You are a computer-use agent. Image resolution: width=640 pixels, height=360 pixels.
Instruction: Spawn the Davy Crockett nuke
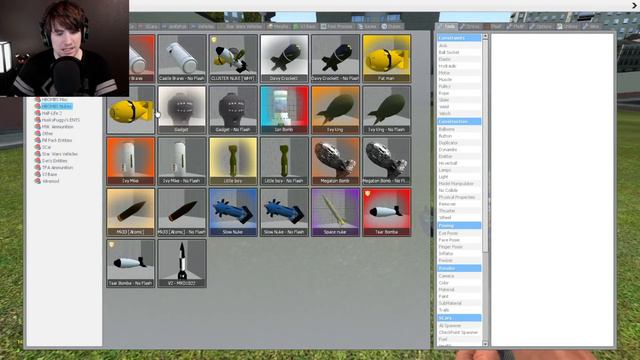point(284,58)
